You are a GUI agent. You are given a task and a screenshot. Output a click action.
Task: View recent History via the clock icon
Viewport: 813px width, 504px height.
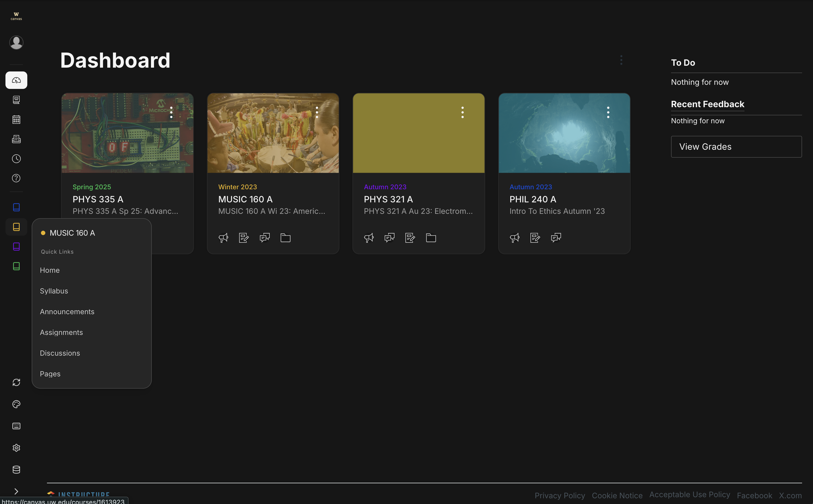[16, 159]
